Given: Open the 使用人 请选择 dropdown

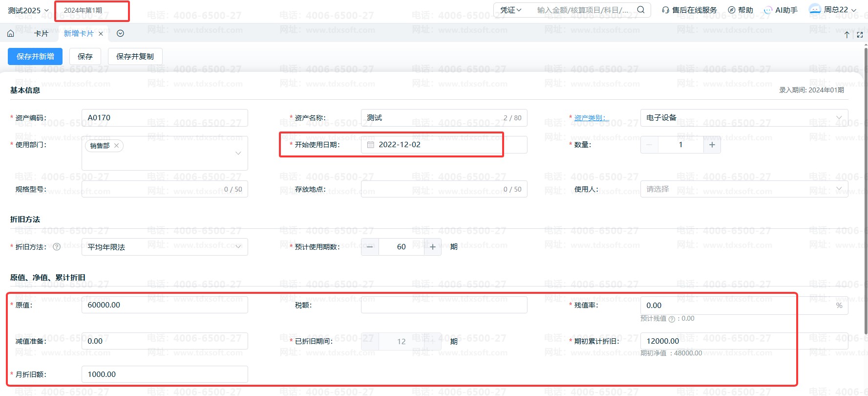Looking at the screenshot, I should [x=839, y=189].
